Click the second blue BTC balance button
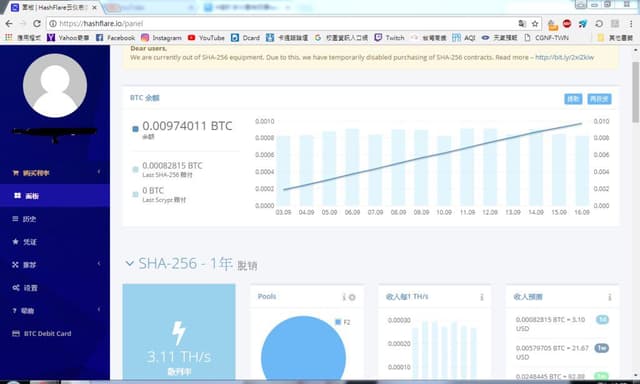Viewport: 640px width, 384px height. (599, 99)
